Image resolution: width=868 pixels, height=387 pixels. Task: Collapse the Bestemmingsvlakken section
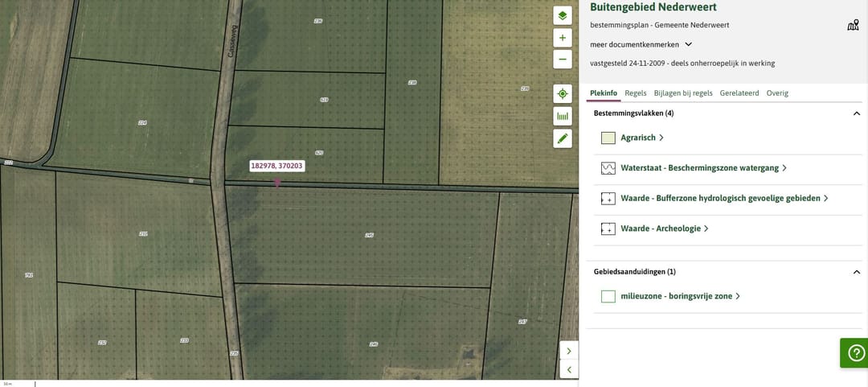click(856, 114)
